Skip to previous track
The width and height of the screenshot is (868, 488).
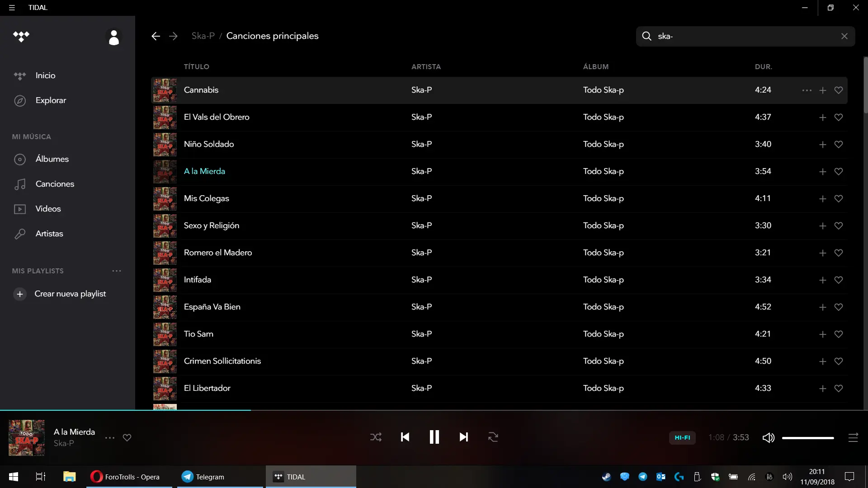405,437
